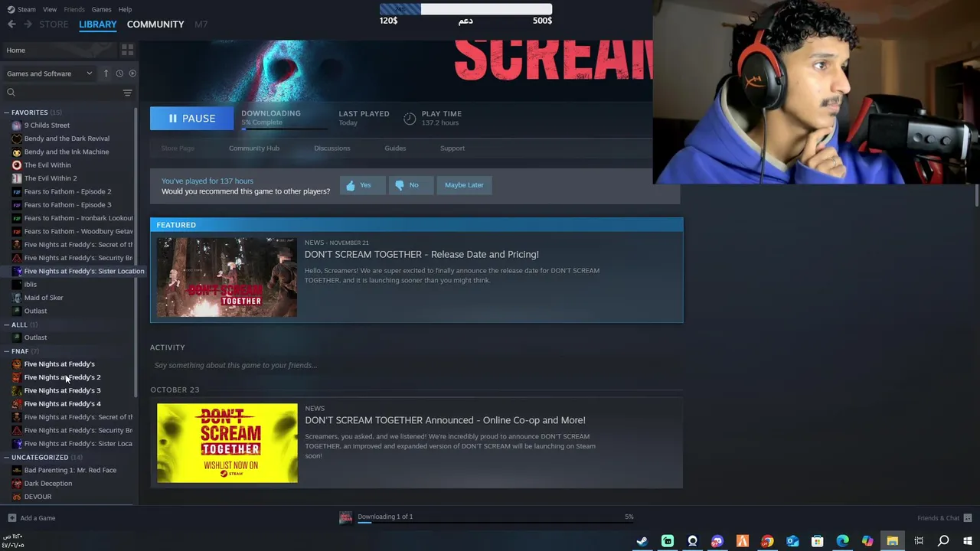980x551 pixels.
Task: Pause the game download
Action: [x=191, y=119]
